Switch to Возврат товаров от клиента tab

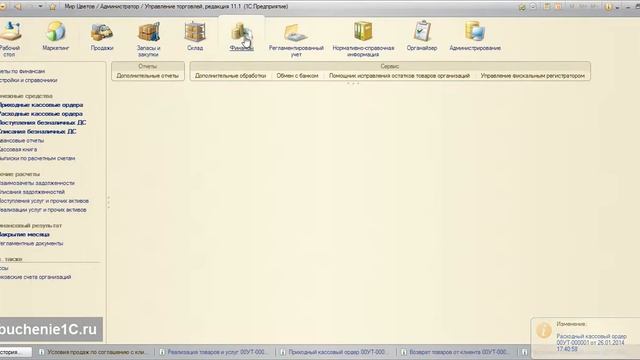coord(457,352)
